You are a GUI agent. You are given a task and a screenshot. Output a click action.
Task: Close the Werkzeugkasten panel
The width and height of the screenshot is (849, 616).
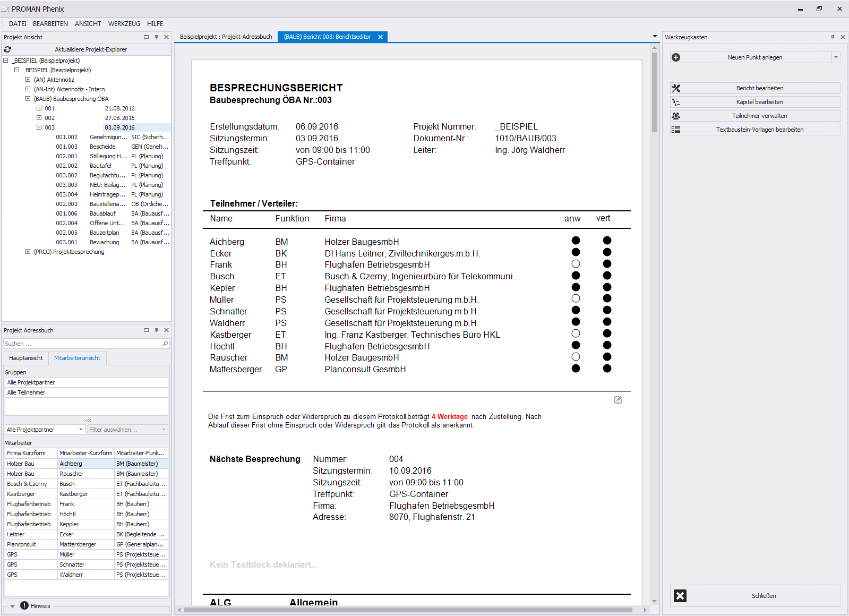coord(843,37)
